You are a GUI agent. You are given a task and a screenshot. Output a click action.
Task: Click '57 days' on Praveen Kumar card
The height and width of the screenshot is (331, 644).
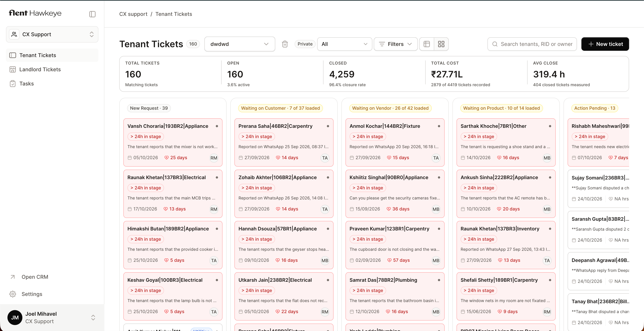tap(401, 260)
